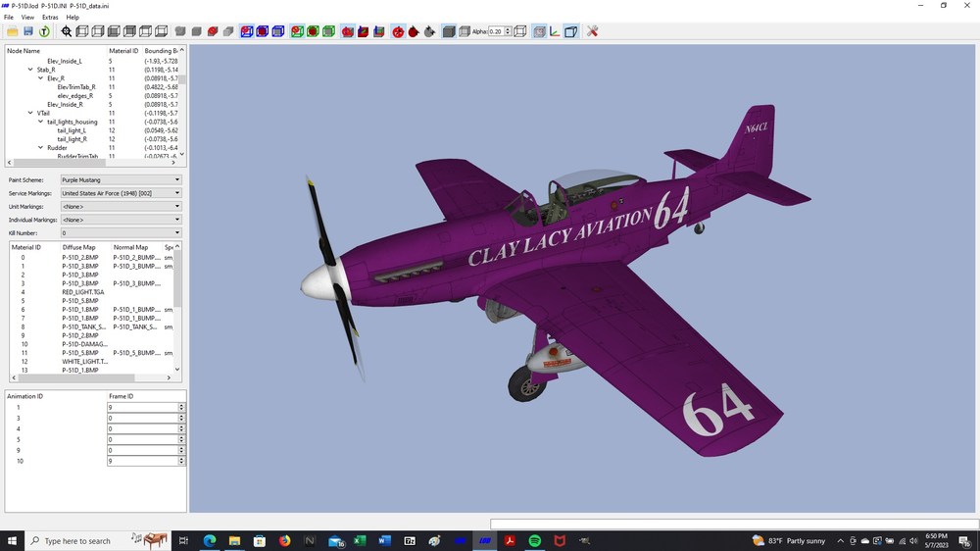
Task: Open Windows Start menu
Action: pos(12,540)
